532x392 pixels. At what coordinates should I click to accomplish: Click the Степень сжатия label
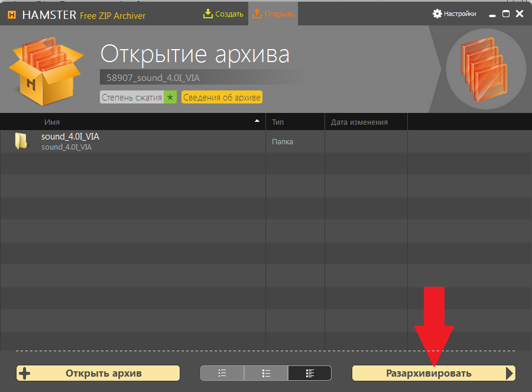[x=132, y=98]
